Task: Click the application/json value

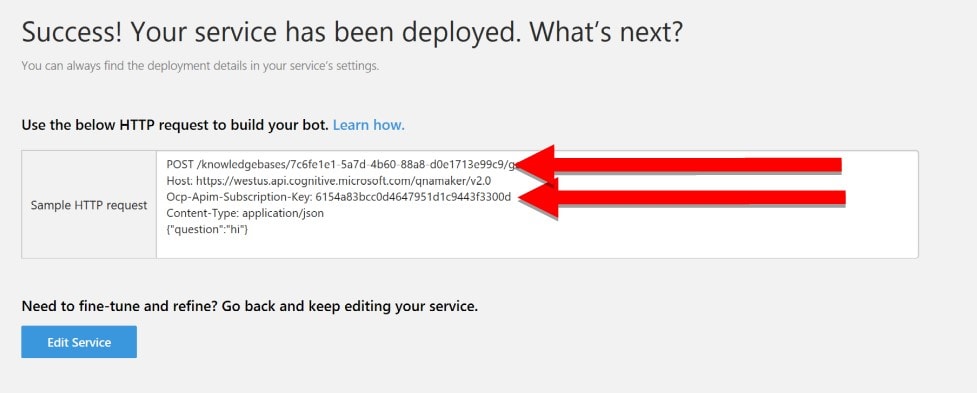Action: tap(283, 214)
